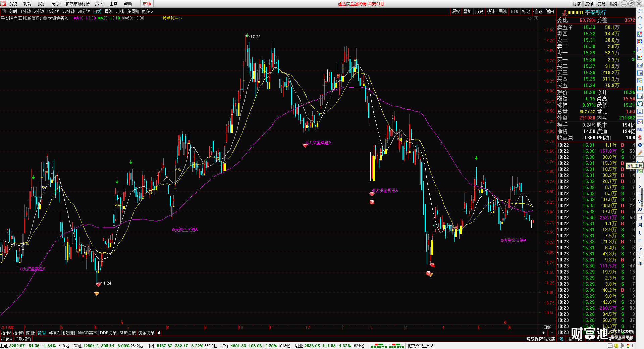
Task: Click the zoom-out minus button under chart
Action: 552,333
